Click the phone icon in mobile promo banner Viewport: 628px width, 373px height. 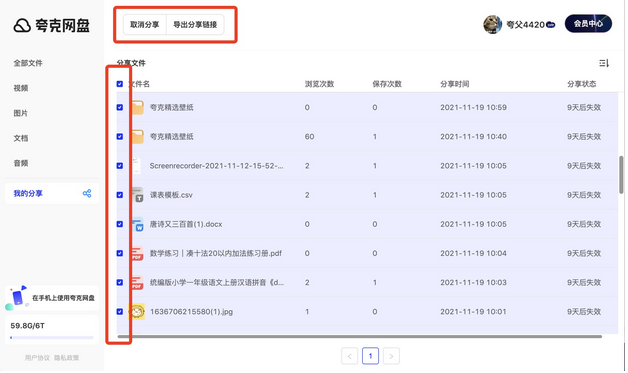(18, 298)
